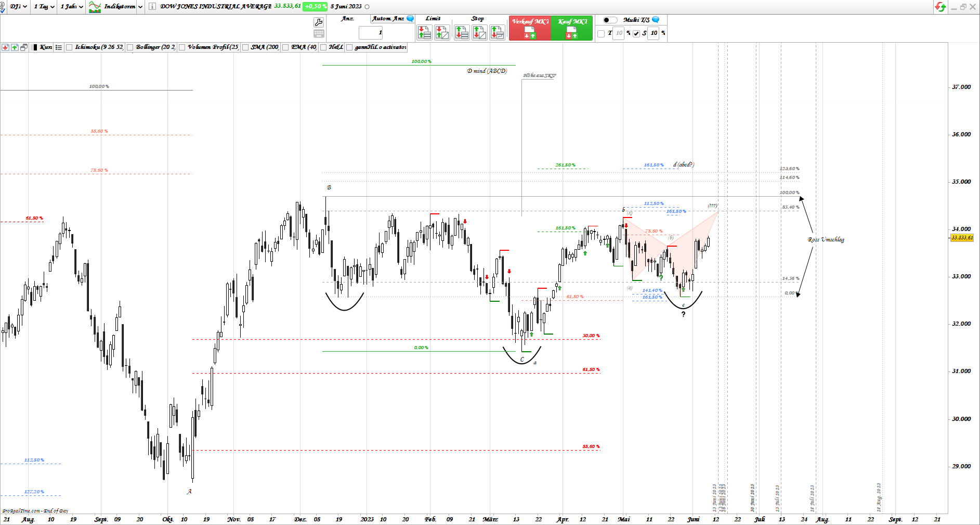Enable the T (target) checkbox
This screenshot has height=525, width=980.
(601, 33)
